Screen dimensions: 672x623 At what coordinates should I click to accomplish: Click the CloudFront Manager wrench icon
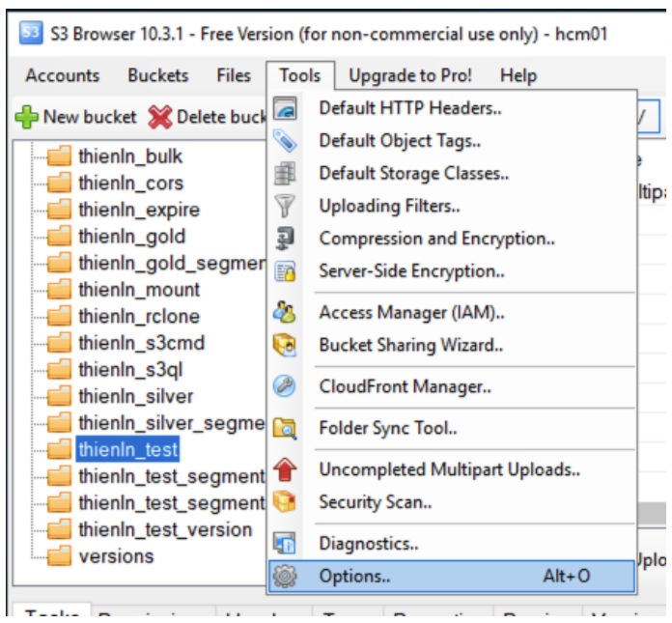click(x=286, y=386)
